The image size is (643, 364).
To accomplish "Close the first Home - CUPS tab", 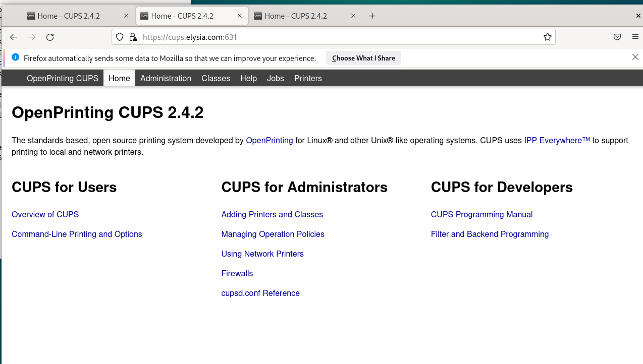I will (x=126, y=16).
